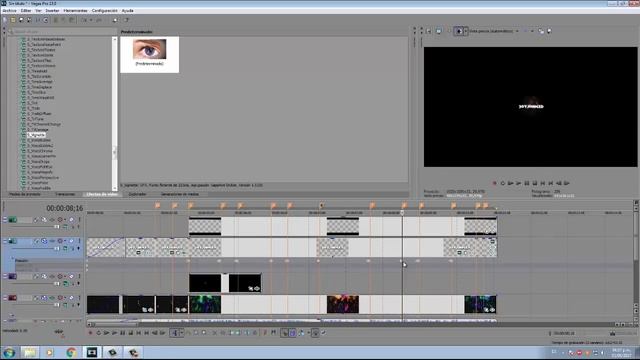The image size is (640, 360).
Task: Click compositing mode button on third track
Action: click(65, 283)
